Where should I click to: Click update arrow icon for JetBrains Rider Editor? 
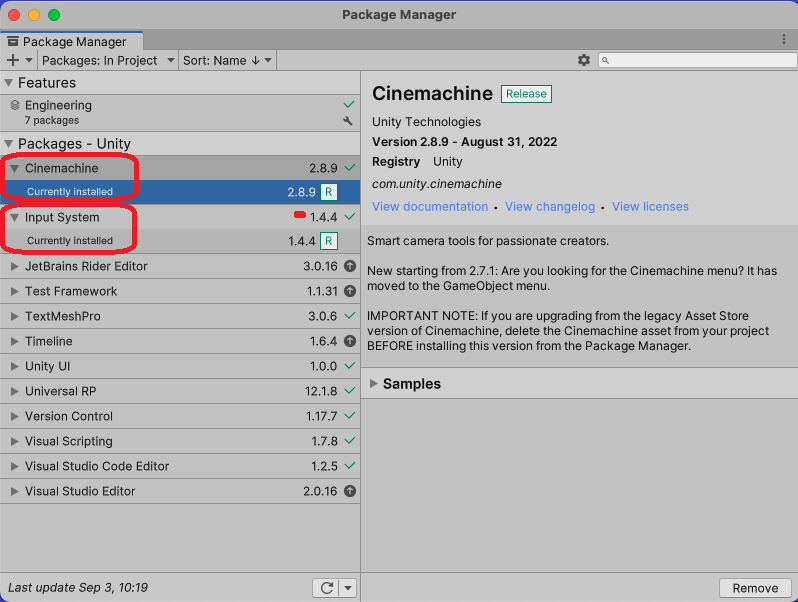pyautogui.click(x=349, y=267)
